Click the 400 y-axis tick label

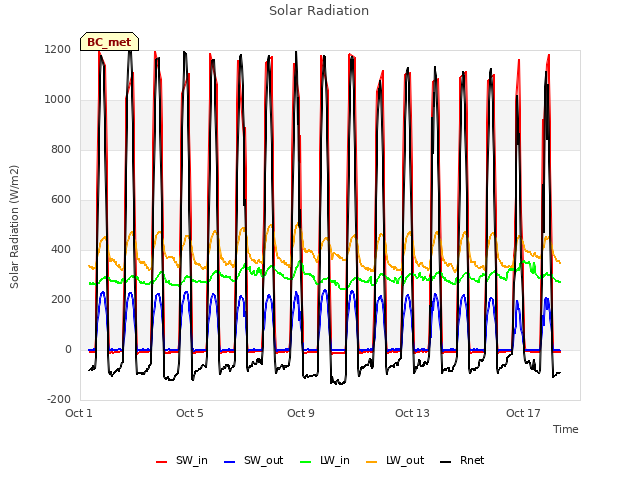(61, 250)
